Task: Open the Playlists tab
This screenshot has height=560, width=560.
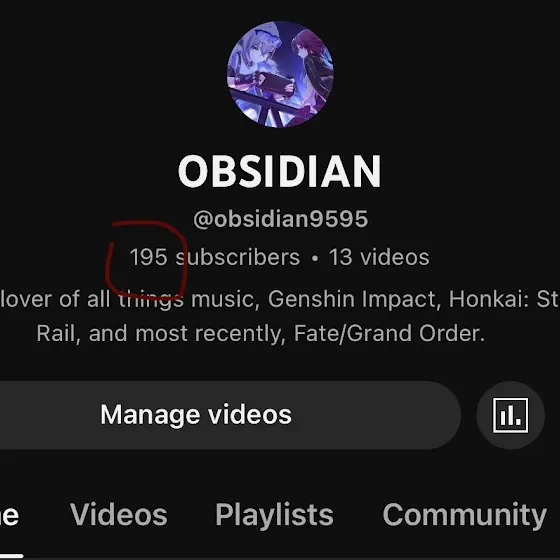Action: 274,515
